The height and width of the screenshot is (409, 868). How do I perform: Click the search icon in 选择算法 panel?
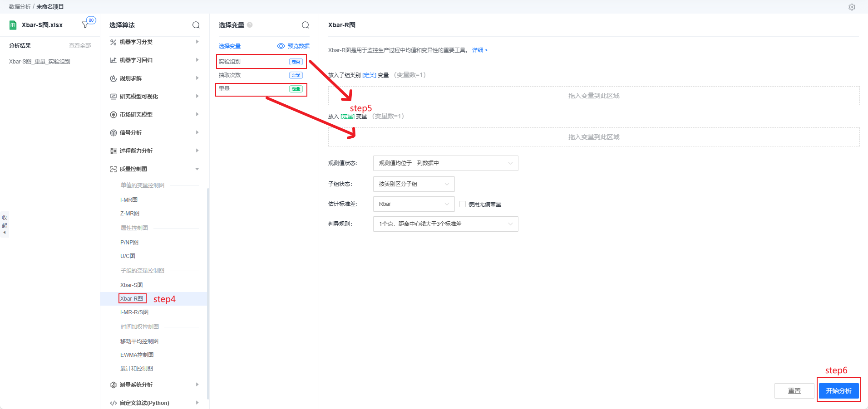point(196,25)
